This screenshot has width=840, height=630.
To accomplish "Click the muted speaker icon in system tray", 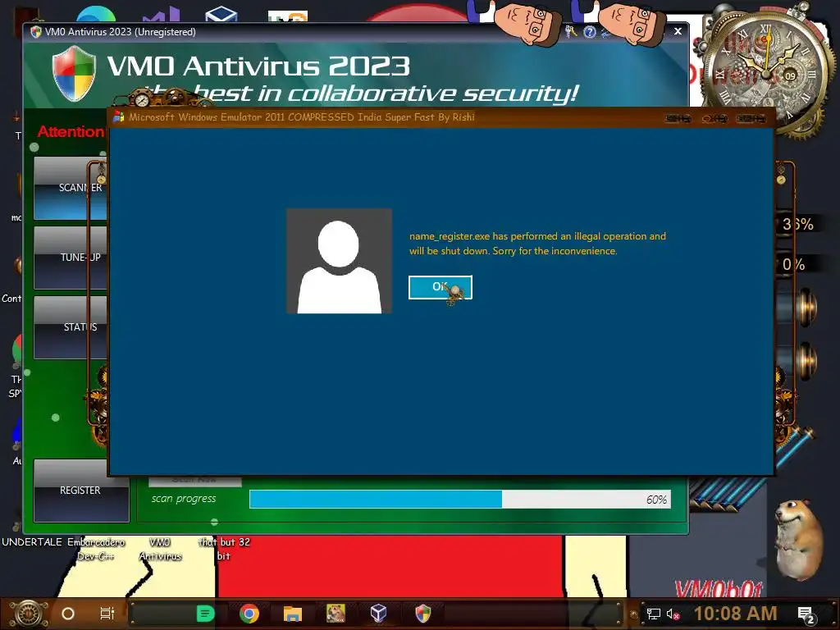I will point(673,614).
